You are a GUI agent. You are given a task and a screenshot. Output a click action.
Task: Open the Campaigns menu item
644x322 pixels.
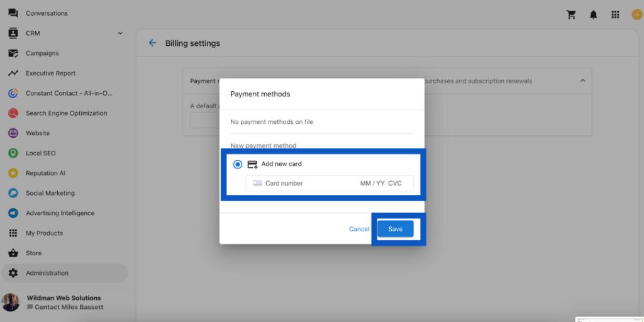pos(42,53)
